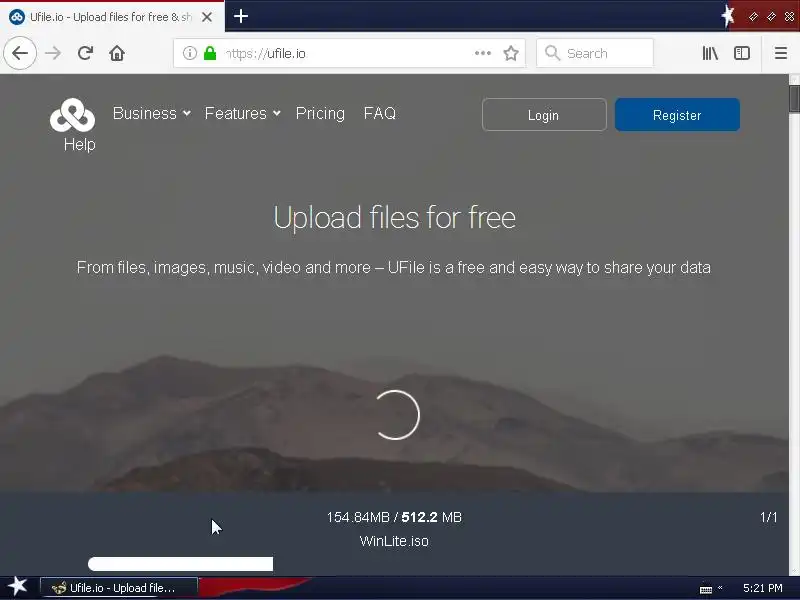Click the forward navigation arrow
The width and height of the screenshot is (800, 600).
(x=53, y=53)
